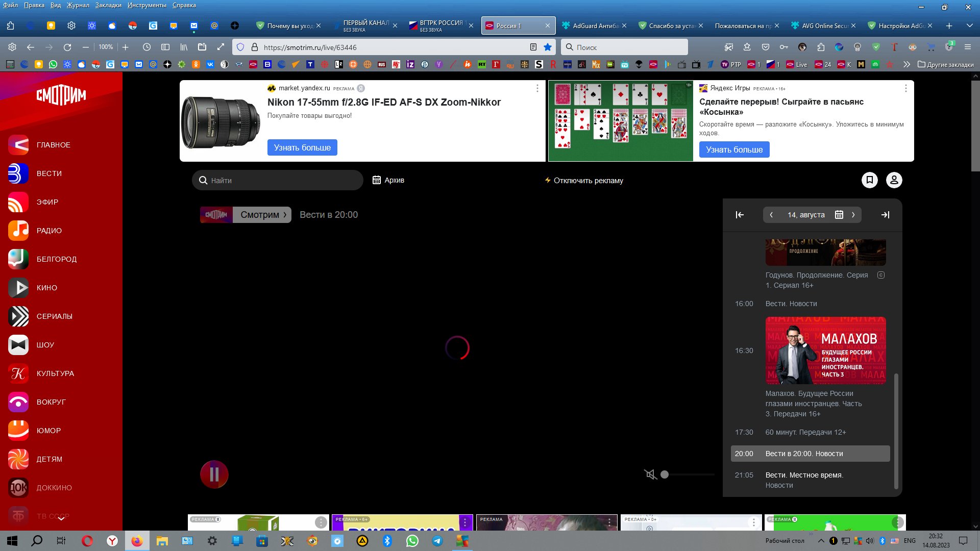
Task: Go back to previous page
Action: (x=31, y=47)
